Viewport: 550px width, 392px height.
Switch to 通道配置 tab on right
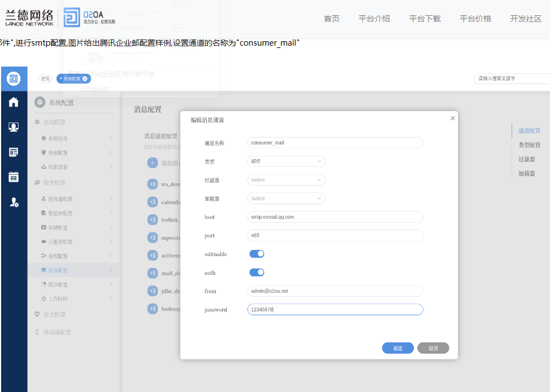coord(529,131)
